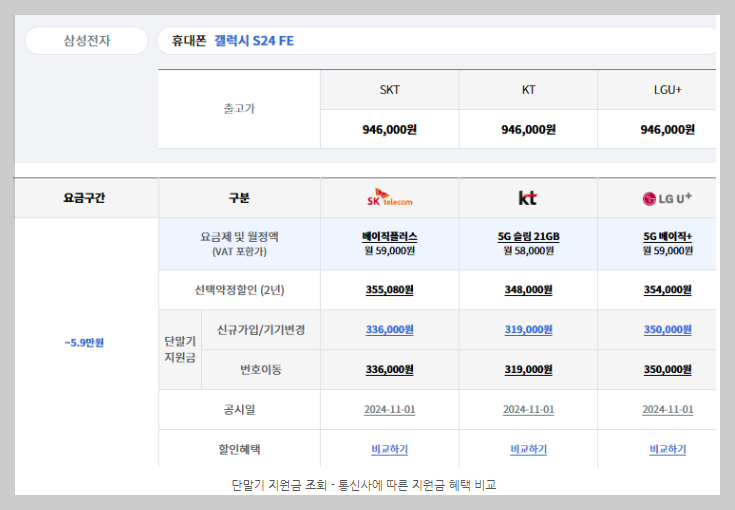The width and height of the screenshot is (735, 510).
Task: Click 비교하기 under KT
Action: [x=528, y=450]
